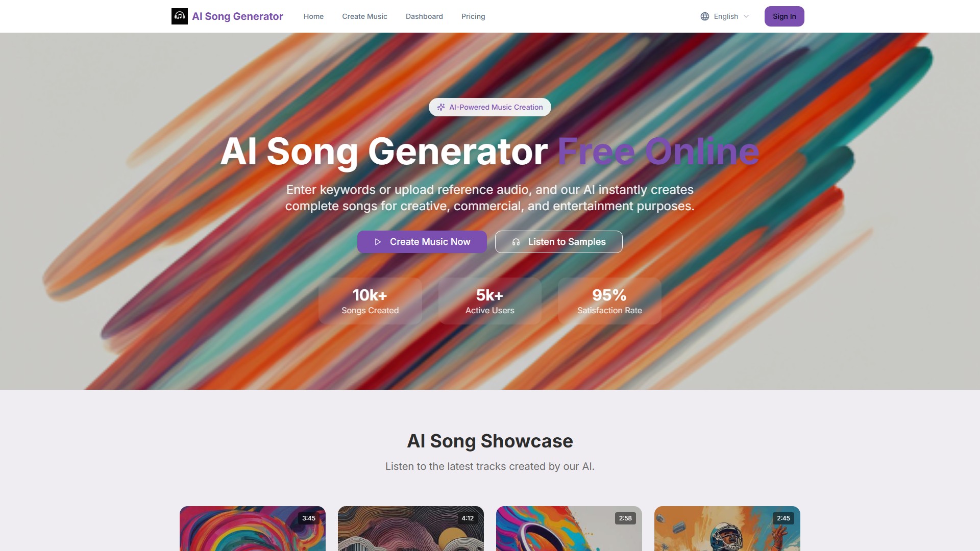Screen dimensions: 980x551
Task: Click headphones icon on Listen to Samples
Action: coord(516,242)
